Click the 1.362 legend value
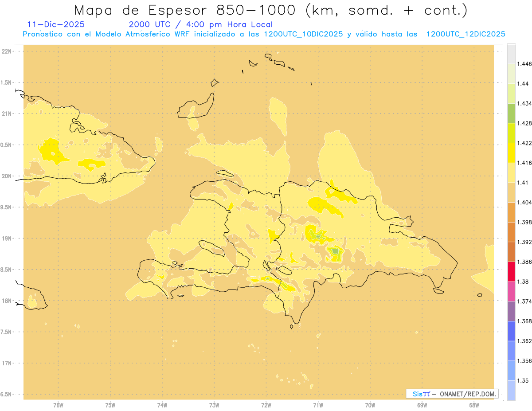Viewport: 532px width, 411px height. [524, 341]
